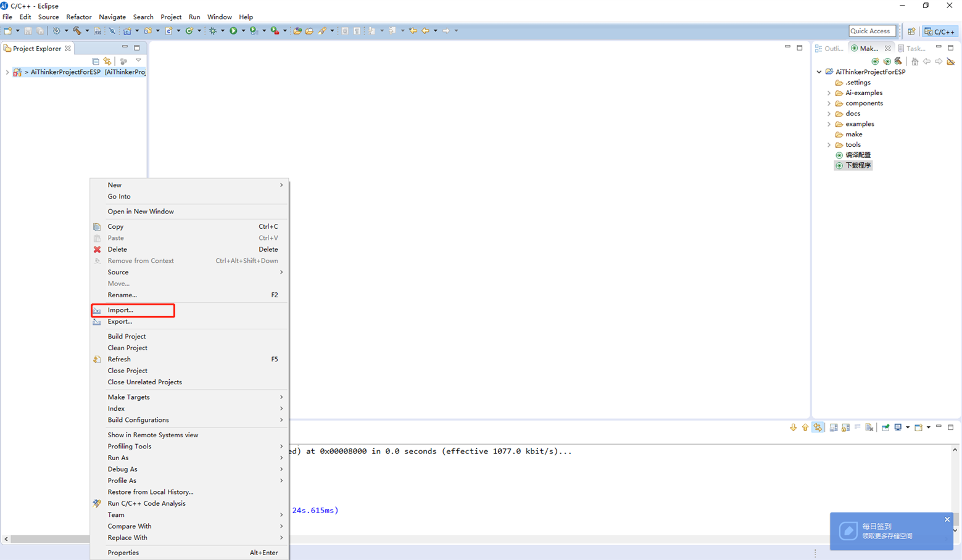962x560 pixels.
Task: Click Edit Make Target icon in Make view
Action: [x=887, y=61]
